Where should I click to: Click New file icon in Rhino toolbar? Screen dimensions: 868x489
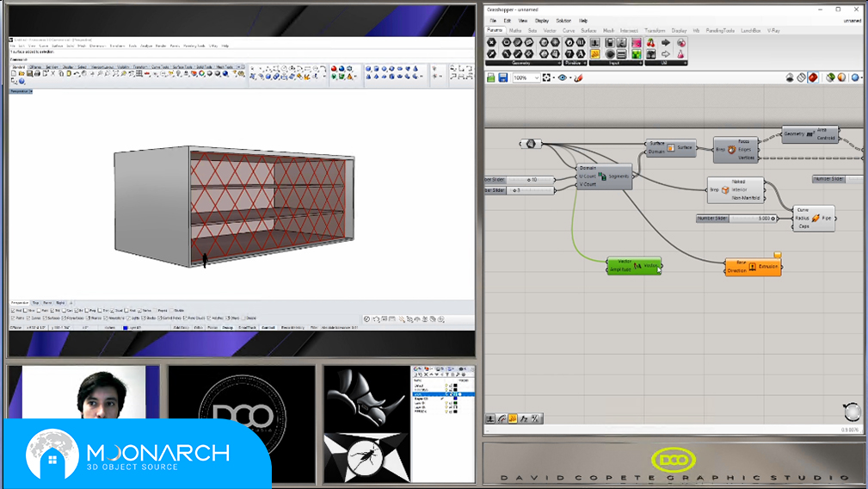(x=14, y=73)
